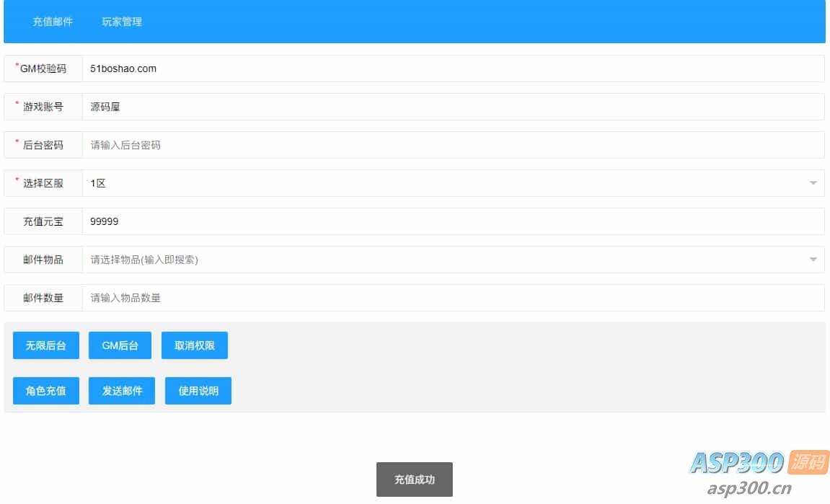Click the 游戏账号 field label

pyautogui.click(x=43, y=107)
